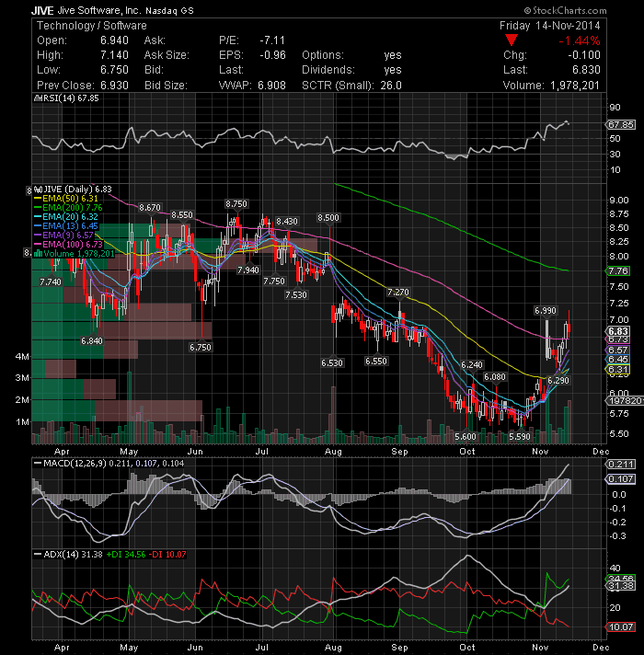Click the 7.530 price label
644x655 pixels.
(296, 295)
